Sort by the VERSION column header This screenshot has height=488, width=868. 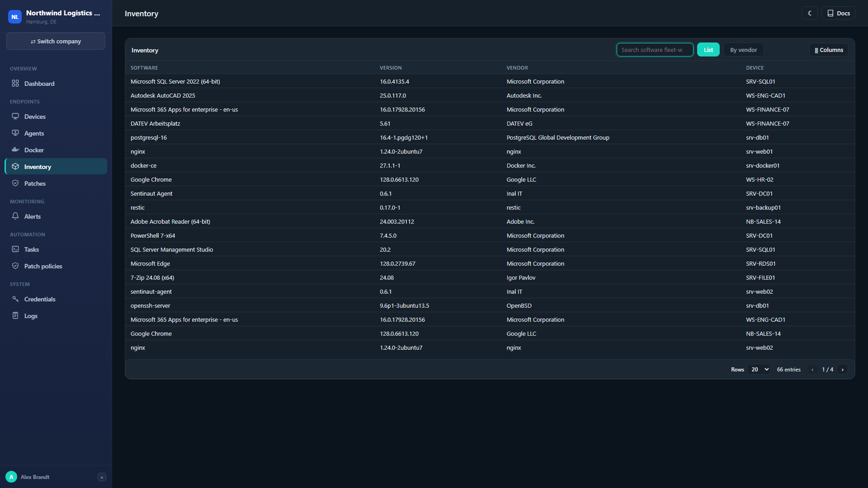[x=391, y=68]
